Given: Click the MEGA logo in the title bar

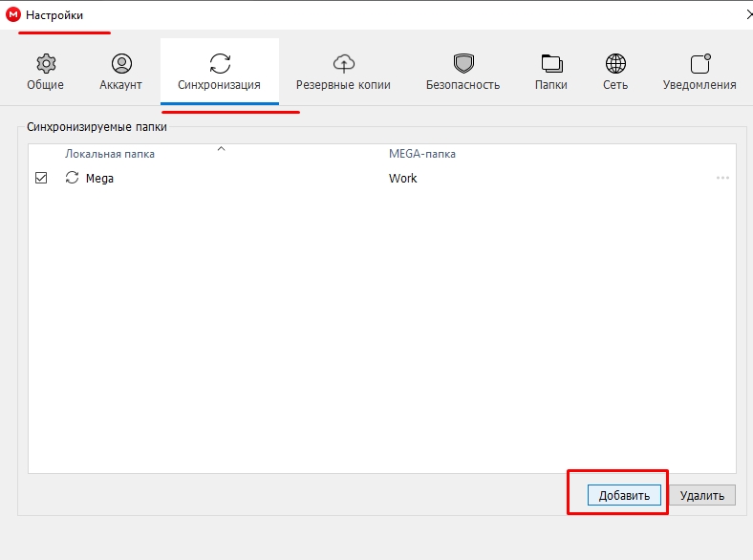Looking at the screenshot, I should pos(13,15).
